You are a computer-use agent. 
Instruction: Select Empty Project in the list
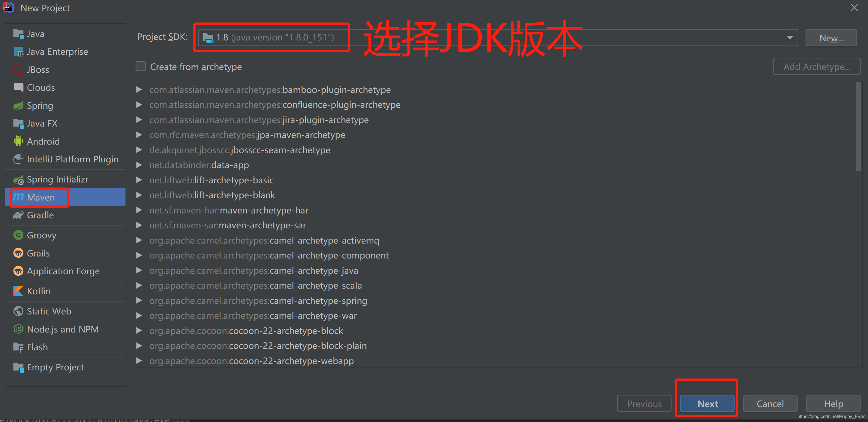[55, 367]
